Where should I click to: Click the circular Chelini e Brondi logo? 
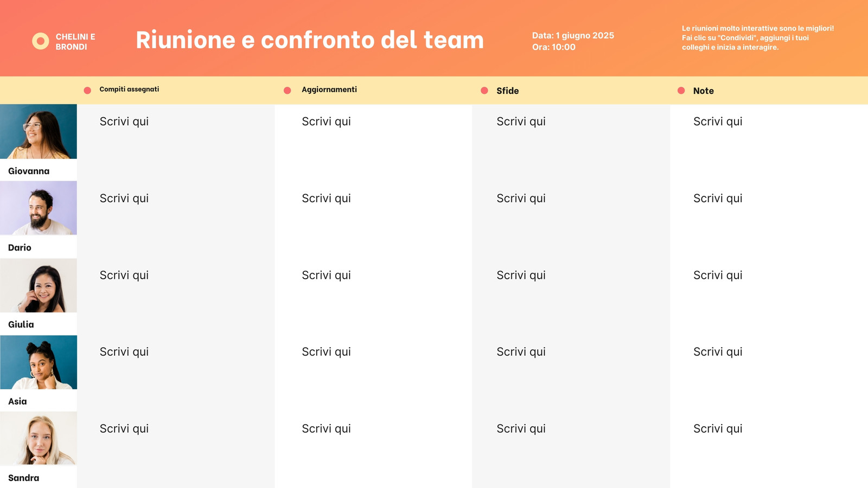click(x=41, y=41)
